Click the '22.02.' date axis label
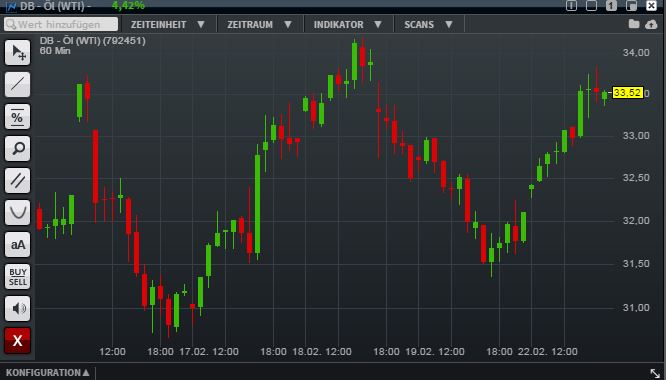 533,352
